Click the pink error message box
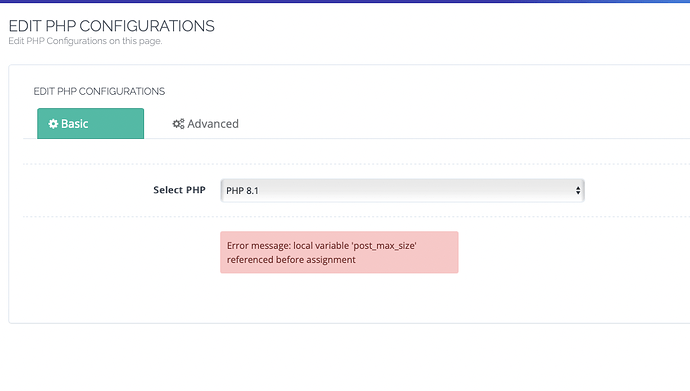Viewport: 690px width, 391px height. point(339,252)
